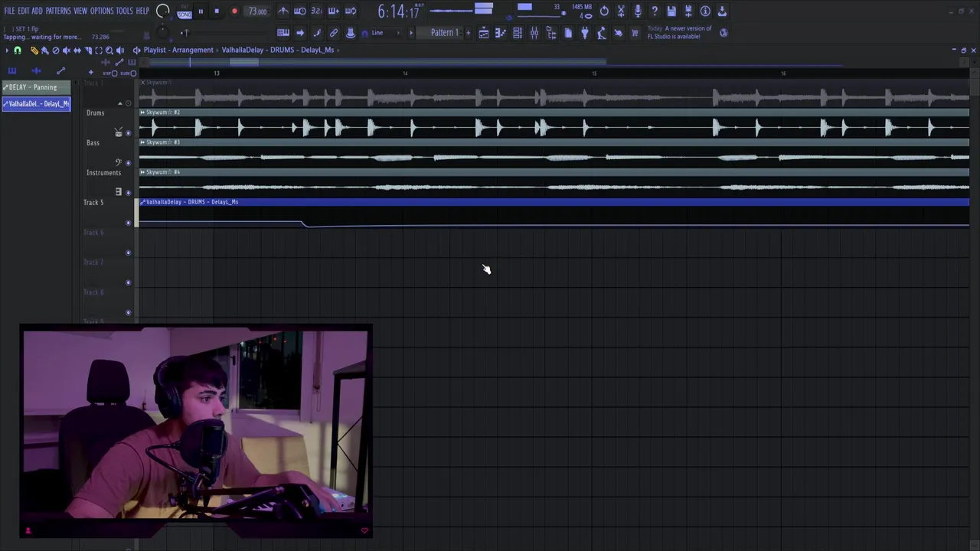980x551 pixels.
Task: Toggle loop recording icon
Action: (351, 11)
